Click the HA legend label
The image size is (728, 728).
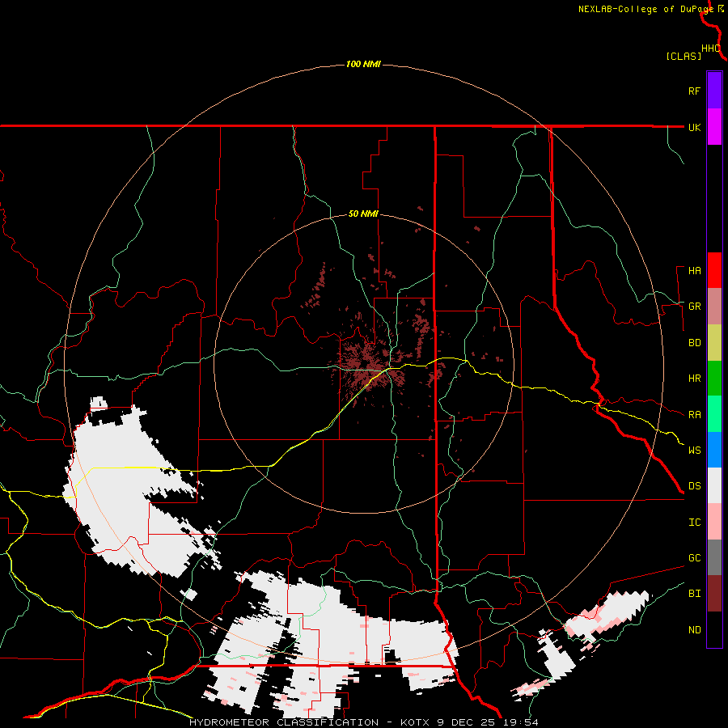click(694, 271)
